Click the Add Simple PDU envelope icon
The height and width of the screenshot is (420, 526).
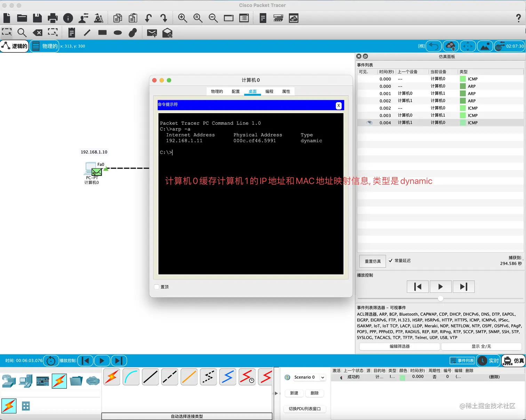point(152,33)
